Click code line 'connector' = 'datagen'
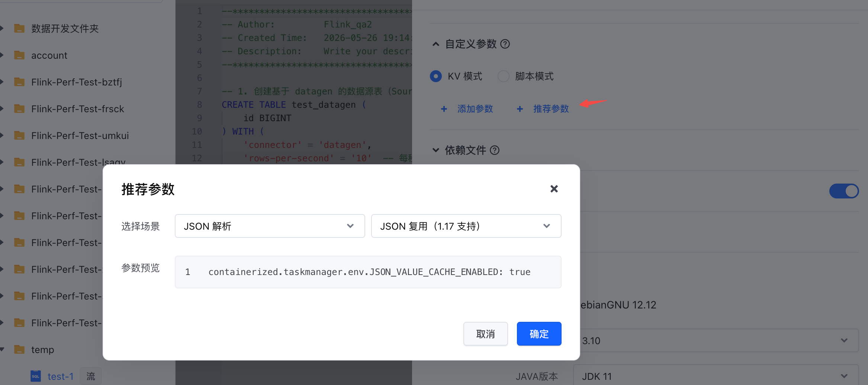The width and height of the screenshot is (868, 385). [307, 145]
